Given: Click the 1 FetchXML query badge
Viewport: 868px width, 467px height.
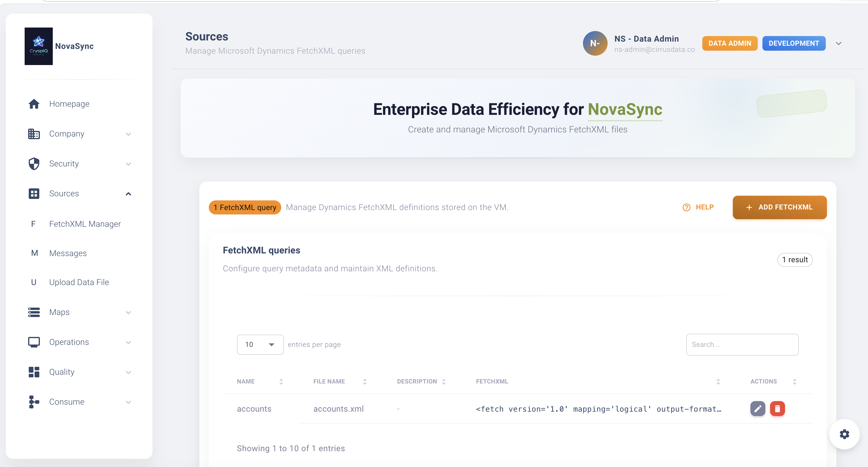Looking at the screenshot, I should point(245,207).
